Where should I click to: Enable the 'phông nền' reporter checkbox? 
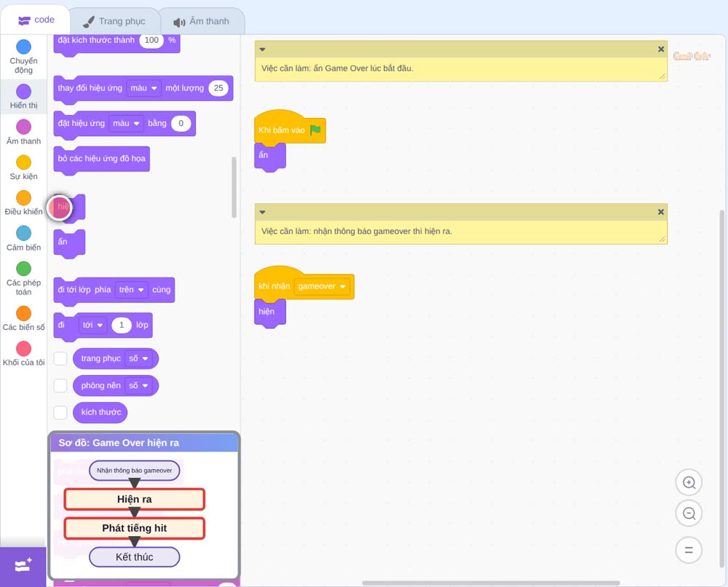(60, 385)
